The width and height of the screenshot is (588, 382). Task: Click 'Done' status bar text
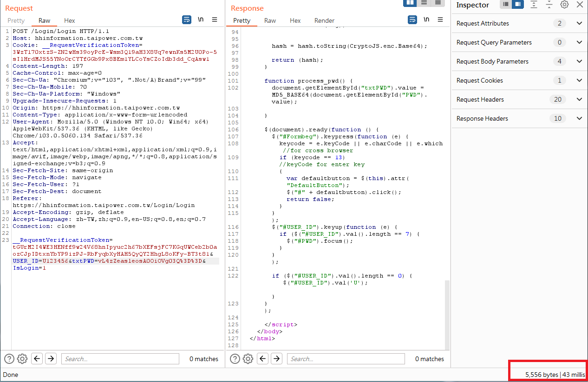[11, 375]
